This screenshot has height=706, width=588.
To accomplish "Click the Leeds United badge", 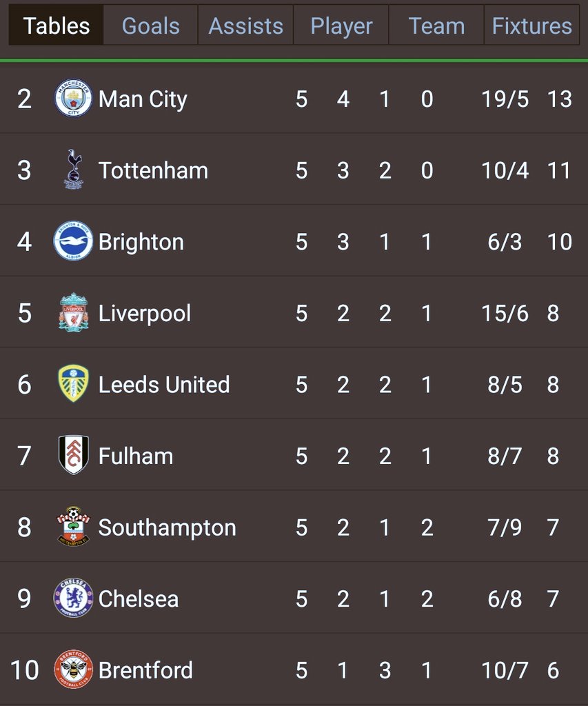I will (x=73, y=383).
